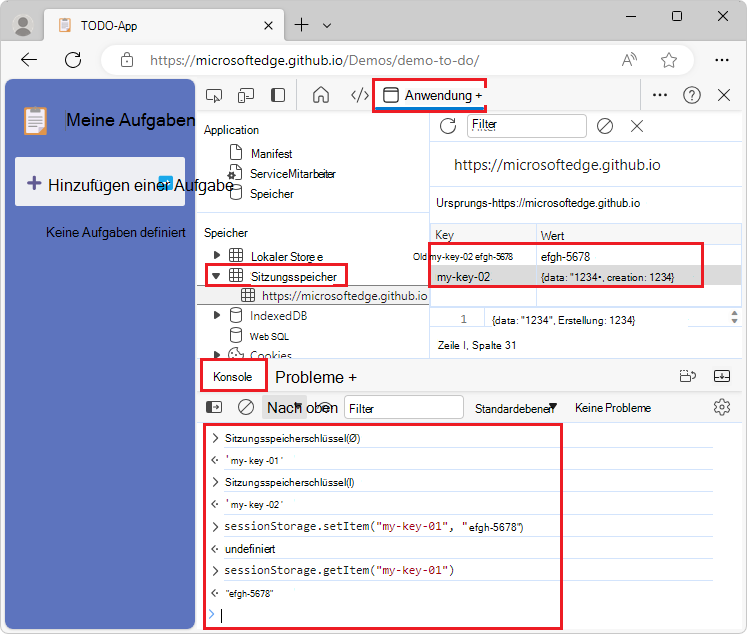The image size is (747, 634).
Task: Open the Elements tool code icon
Action: point(359,95)
